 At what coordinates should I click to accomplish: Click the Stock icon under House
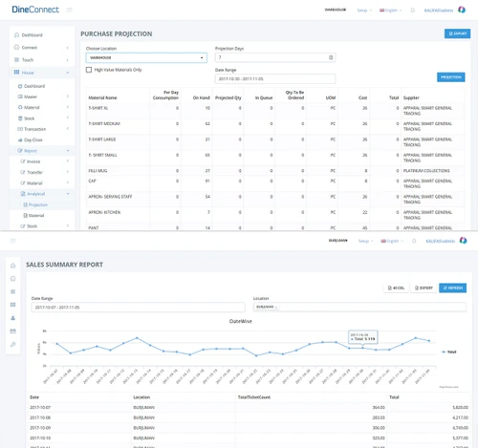coord(20,118)
